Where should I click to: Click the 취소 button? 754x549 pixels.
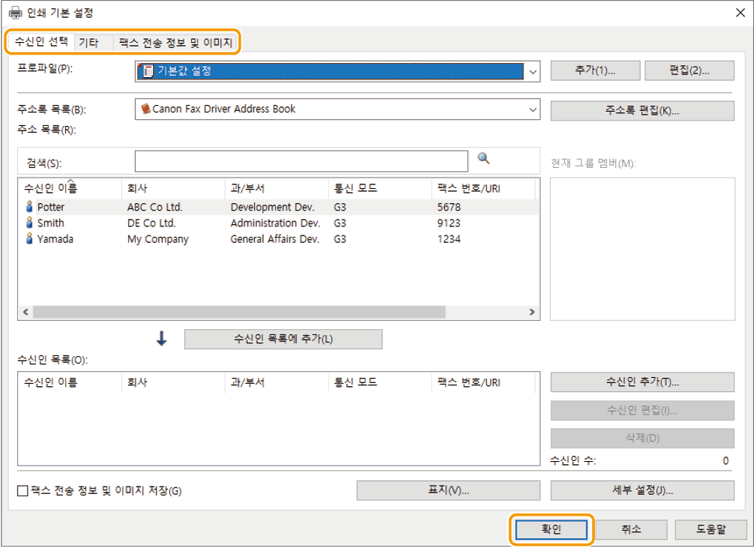(x=630, y=529)
